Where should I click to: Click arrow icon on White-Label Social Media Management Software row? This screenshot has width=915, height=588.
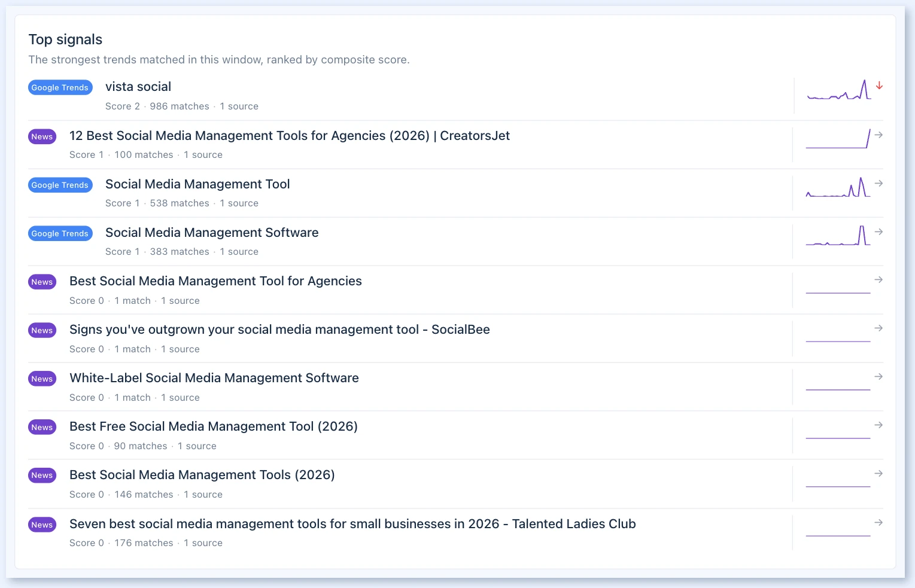878,377
